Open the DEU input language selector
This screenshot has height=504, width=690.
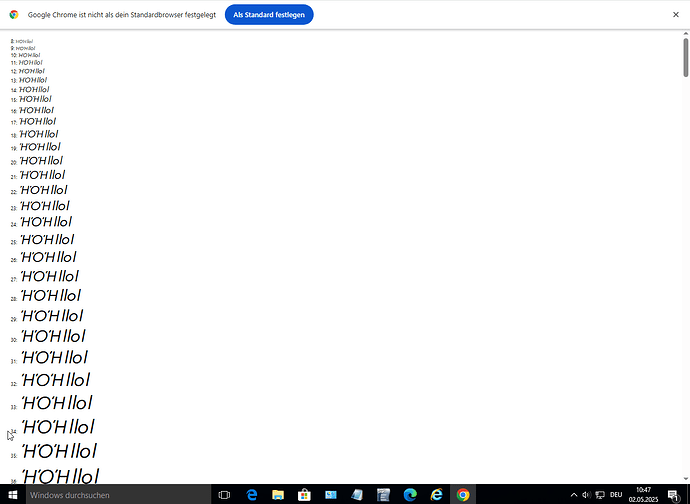(616, 495)
